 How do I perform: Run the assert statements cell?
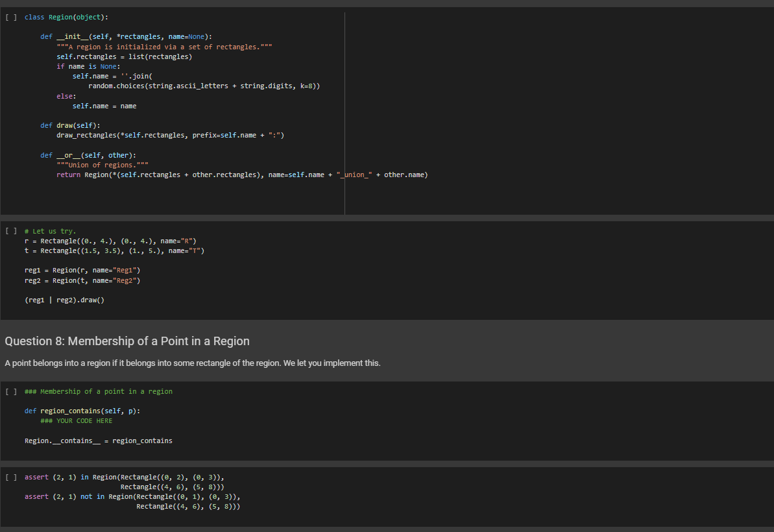pos(12,478)
